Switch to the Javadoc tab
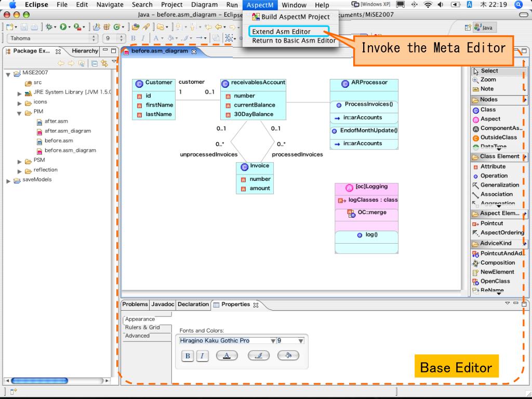The width and height of the screenshot is (532, 399). click(163, 304)
